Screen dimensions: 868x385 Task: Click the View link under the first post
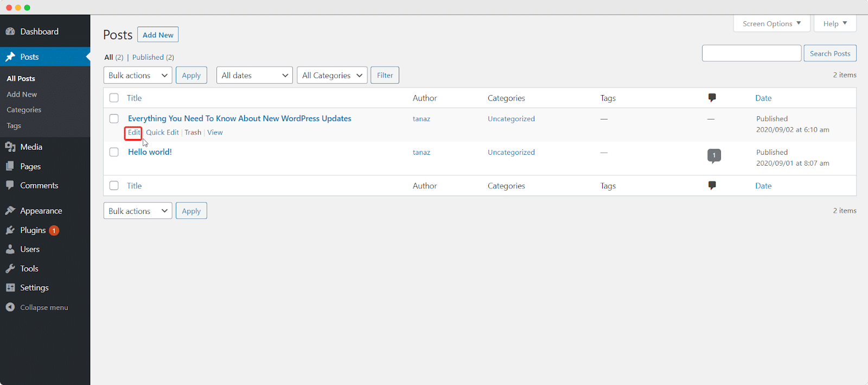pyautogui.click(x=215, y=132)
